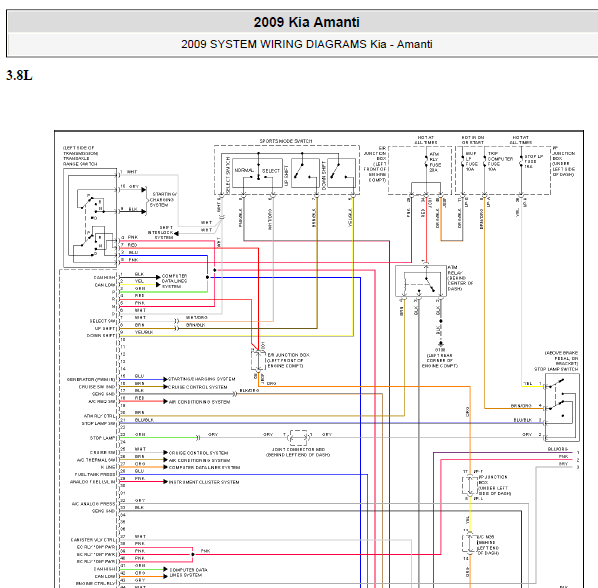This screenshot has height=588, width=598.
Task: Click the 'FUEL TANK PRESS' pin label
Action: point(95,475)
